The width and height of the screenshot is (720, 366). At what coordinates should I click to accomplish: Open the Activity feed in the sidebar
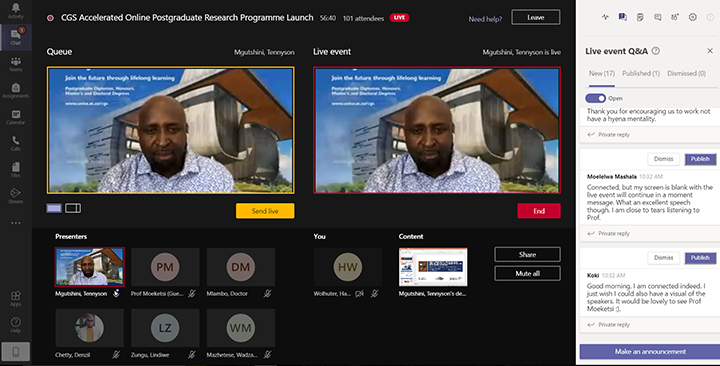pyautogui.click(x=16, y=11)
